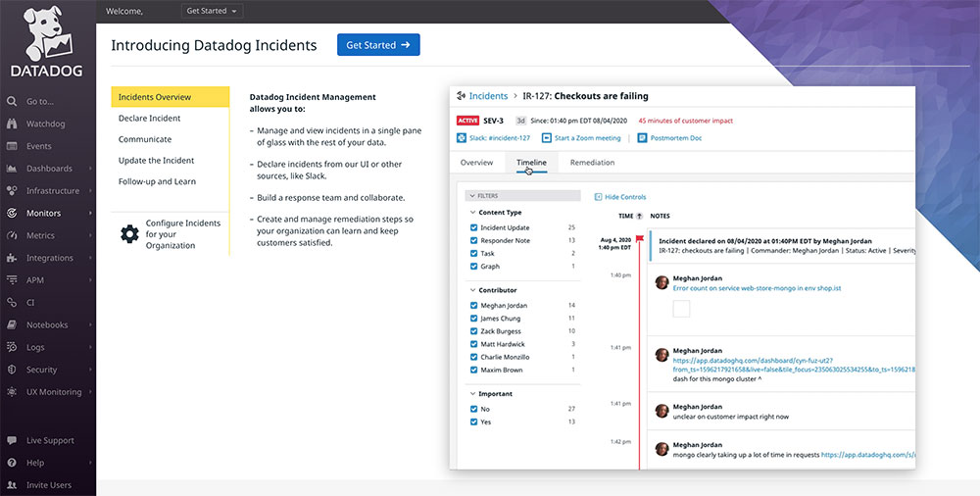Screen dimensions: 980x496
Task: Expand the Monitors submenu arrow
Action: [x=90, y=214]
